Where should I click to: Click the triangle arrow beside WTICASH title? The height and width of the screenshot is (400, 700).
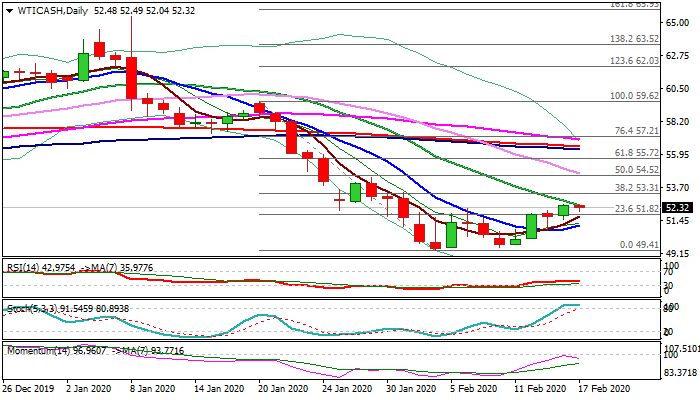pyautogui.click(x=9, y=11)
